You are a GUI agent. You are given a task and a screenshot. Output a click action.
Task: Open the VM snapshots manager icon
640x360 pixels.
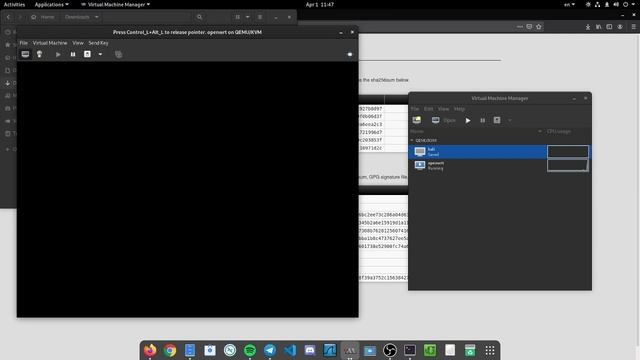tap(118, 54)
